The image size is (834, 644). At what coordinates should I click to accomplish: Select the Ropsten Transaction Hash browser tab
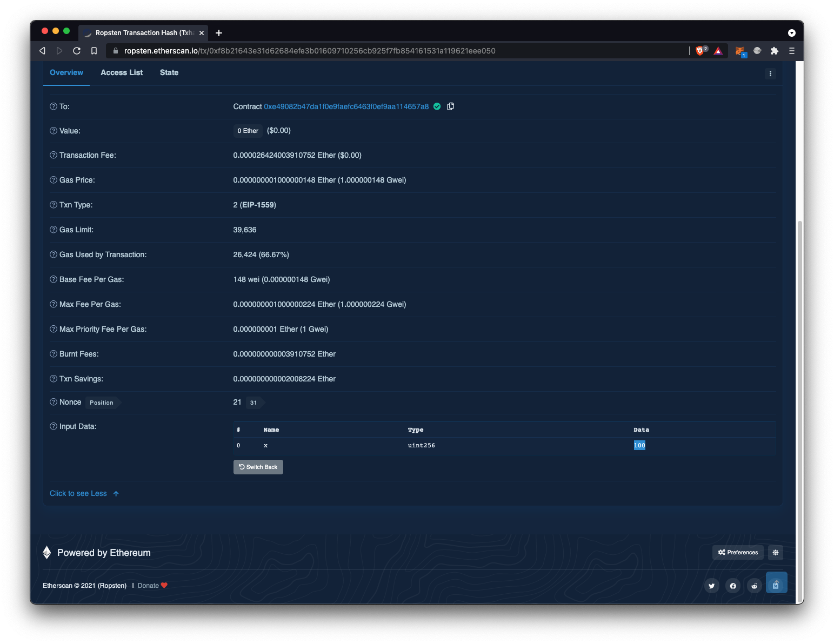pos(143,33)
